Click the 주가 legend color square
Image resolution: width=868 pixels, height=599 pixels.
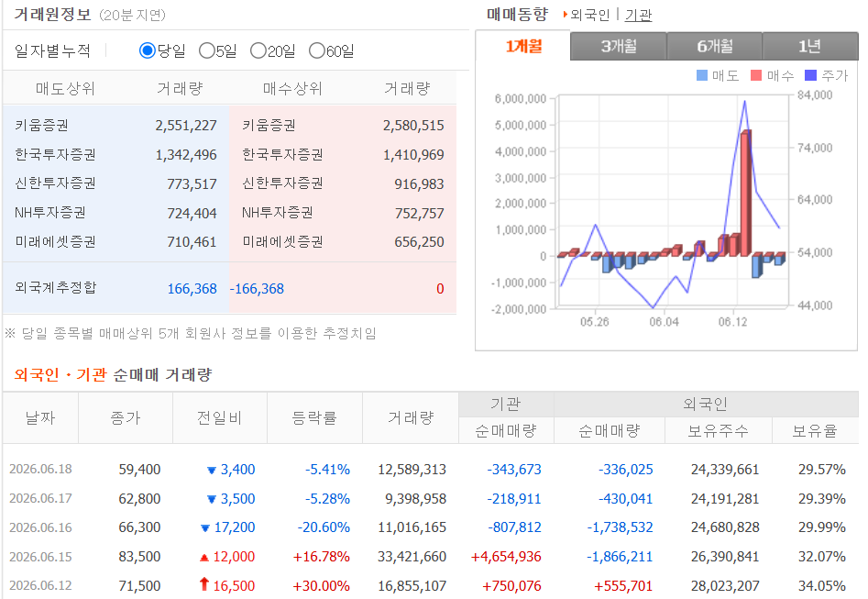click(x=810, y=75)
